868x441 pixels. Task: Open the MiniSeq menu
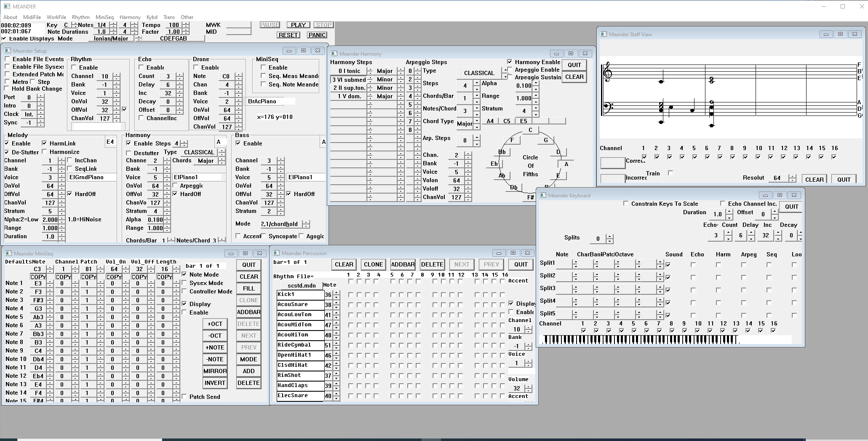coord(104,17)
